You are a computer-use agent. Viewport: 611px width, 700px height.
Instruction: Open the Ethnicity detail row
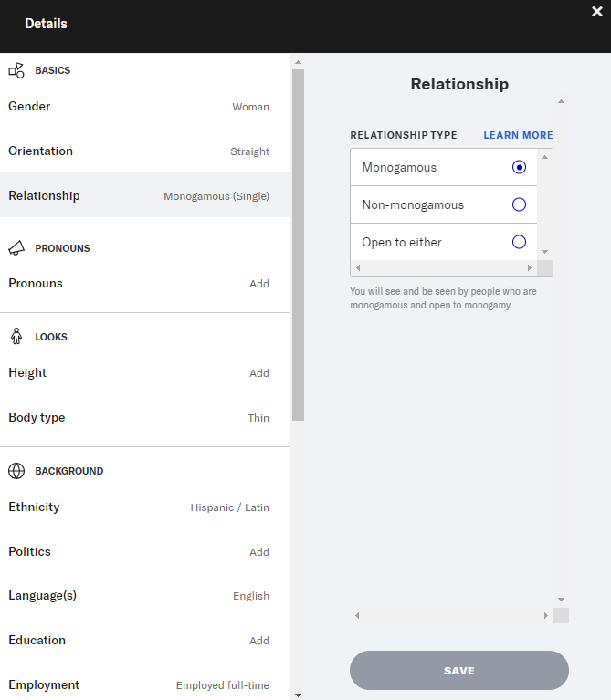[145, 507]
